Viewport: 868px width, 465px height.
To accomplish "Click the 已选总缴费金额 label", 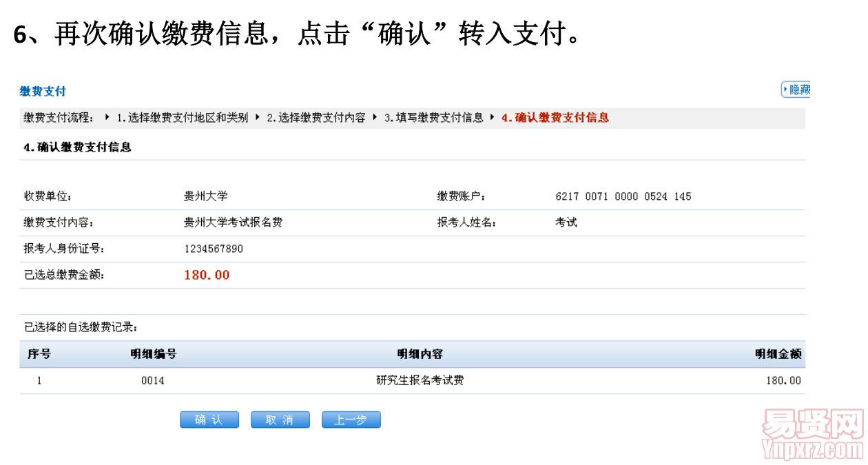I will click(x=64, y=275).
